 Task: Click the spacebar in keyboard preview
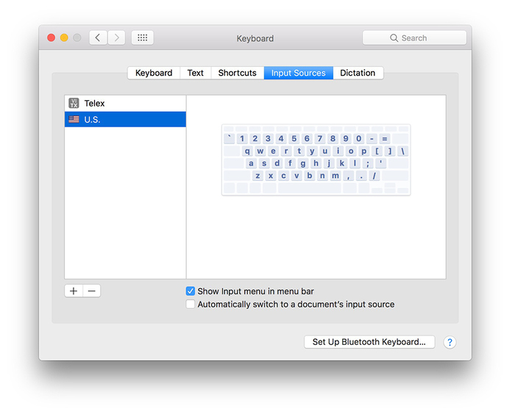(310, 188)
